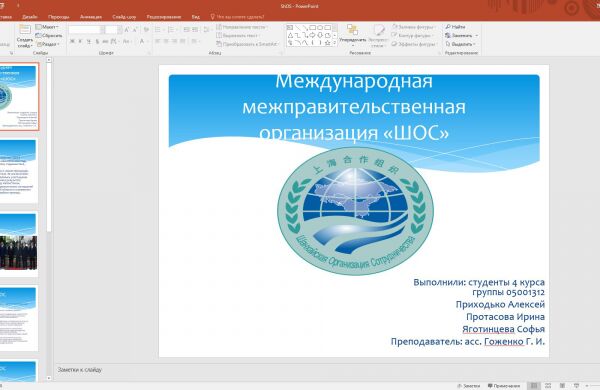Screen dimensions: 600x390
Task: Toggle Примечания in the status bar
Action: pos(504,386)
